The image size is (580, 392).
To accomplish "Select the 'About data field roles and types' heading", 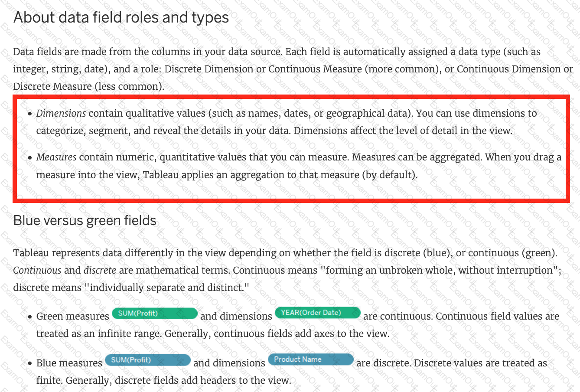I will click(121, 18).
